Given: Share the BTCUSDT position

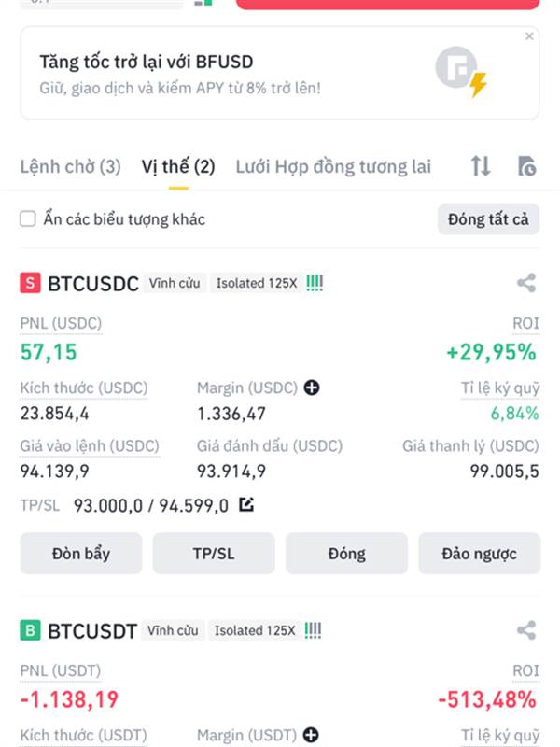Looking at the screenshot, I should point(526,630).
